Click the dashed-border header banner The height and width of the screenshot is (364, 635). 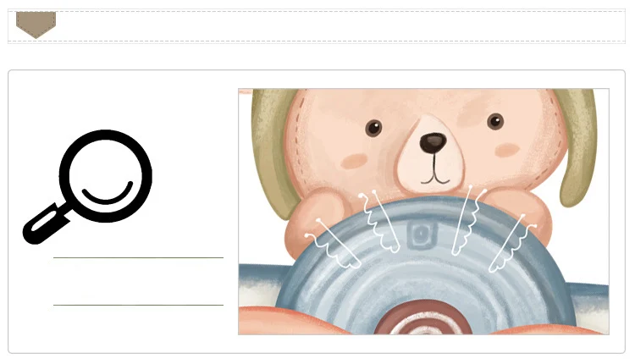pyautogui.click(x=317, y=26)
